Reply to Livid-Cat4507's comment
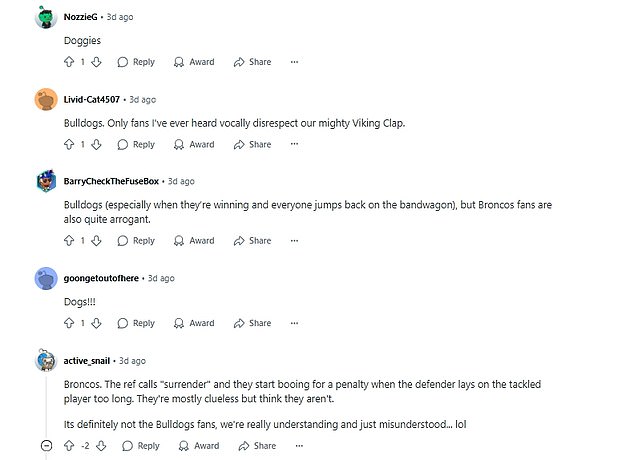 pos(136,144)
